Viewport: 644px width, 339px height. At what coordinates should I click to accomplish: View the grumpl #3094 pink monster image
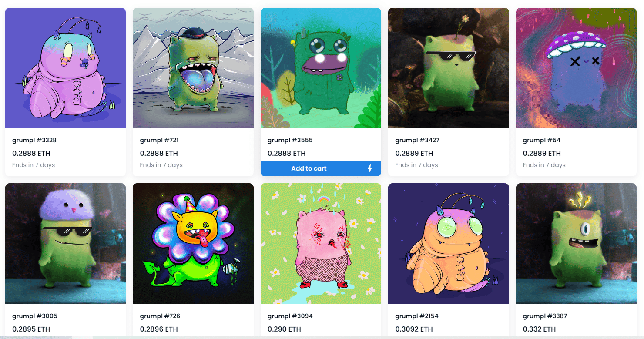pos(321,244)
